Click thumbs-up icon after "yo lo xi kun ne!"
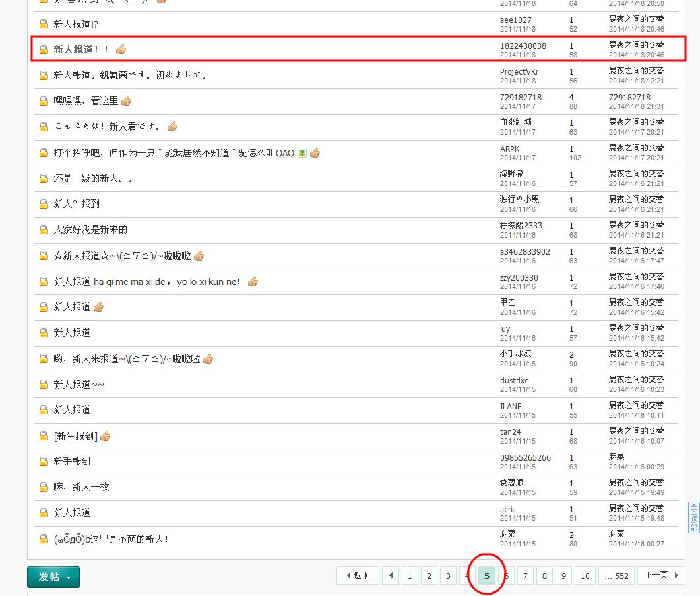Screen dimensions: 700x596 point(253,281)
